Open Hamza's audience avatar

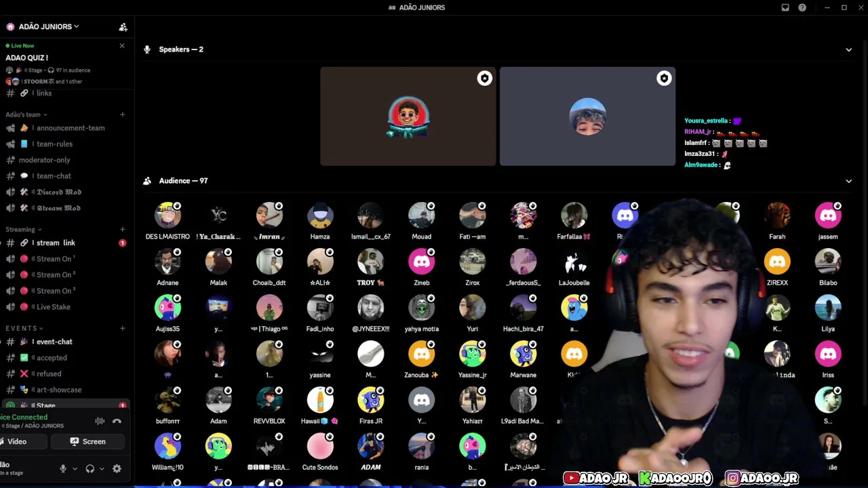(320, 216)
